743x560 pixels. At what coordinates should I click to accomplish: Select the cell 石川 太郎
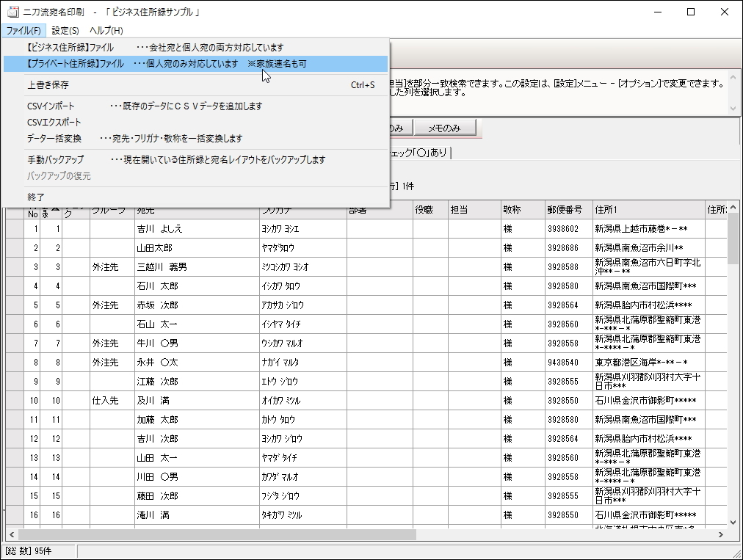pyautogui.click(x=197, y=286)
